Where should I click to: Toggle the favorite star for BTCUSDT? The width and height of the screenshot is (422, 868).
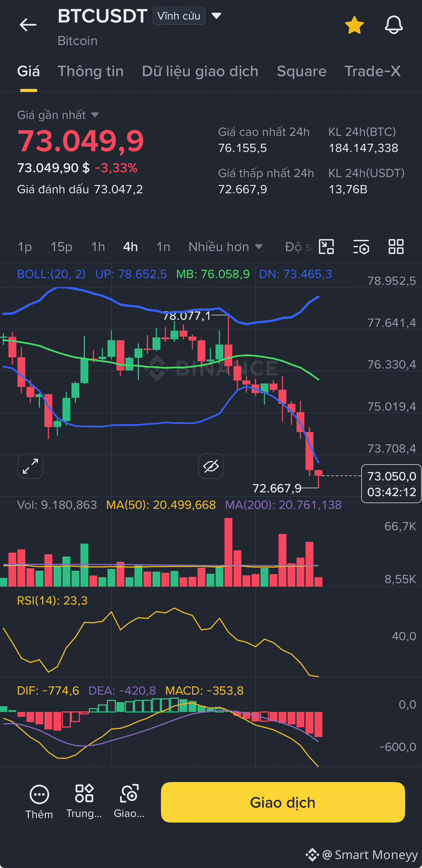(354, 24)
